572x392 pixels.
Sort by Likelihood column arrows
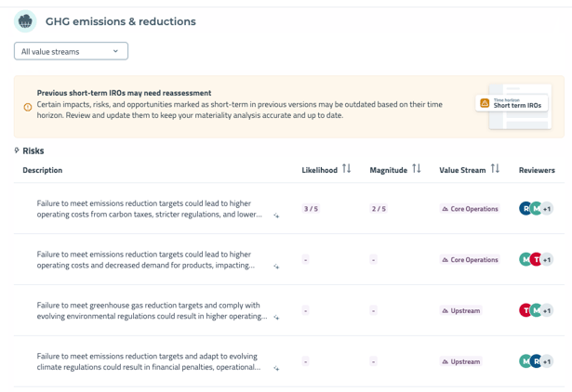pos(346,169)
